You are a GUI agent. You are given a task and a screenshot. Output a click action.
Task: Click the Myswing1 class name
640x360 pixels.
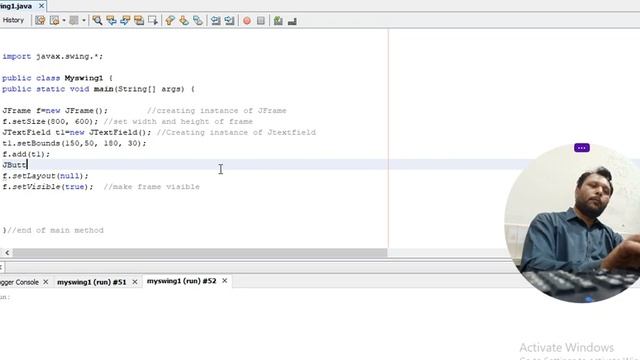[84, 78]
